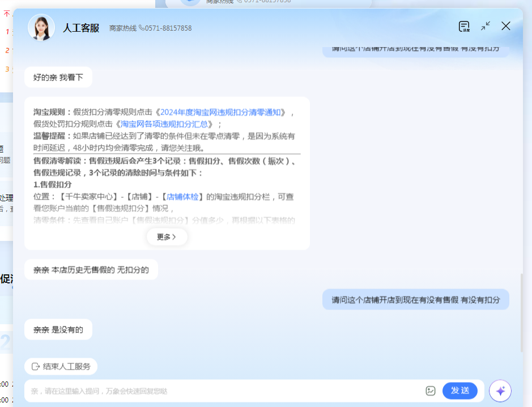532x407 pixels.
Task: Click the 人工客服 title text
Action: pyautogui.click(x=81, y=28)
